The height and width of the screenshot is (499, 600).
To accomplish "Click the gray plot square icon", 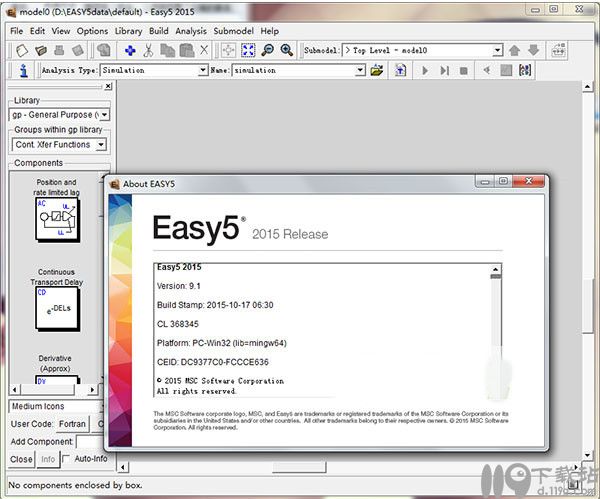I will 506,70.
